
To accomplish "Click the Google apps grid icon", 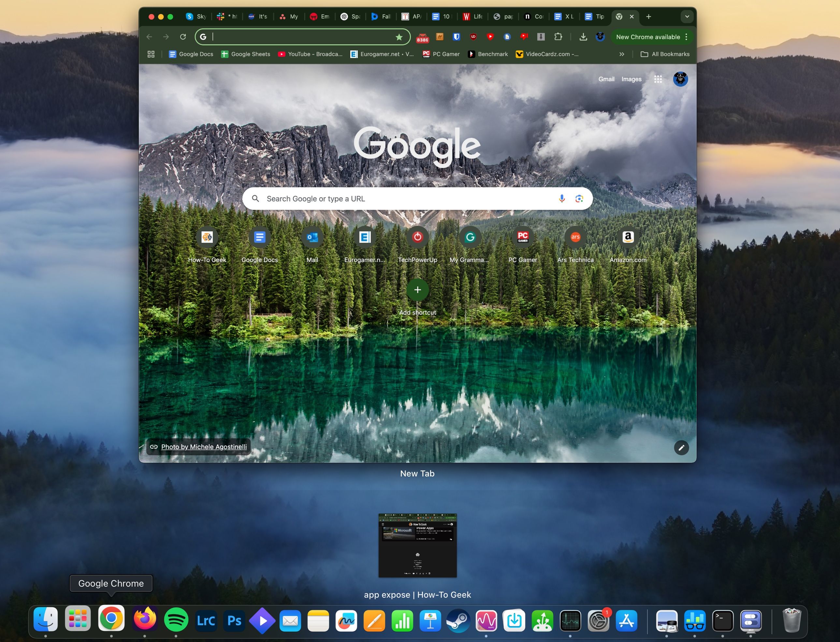I will (657, 80).
